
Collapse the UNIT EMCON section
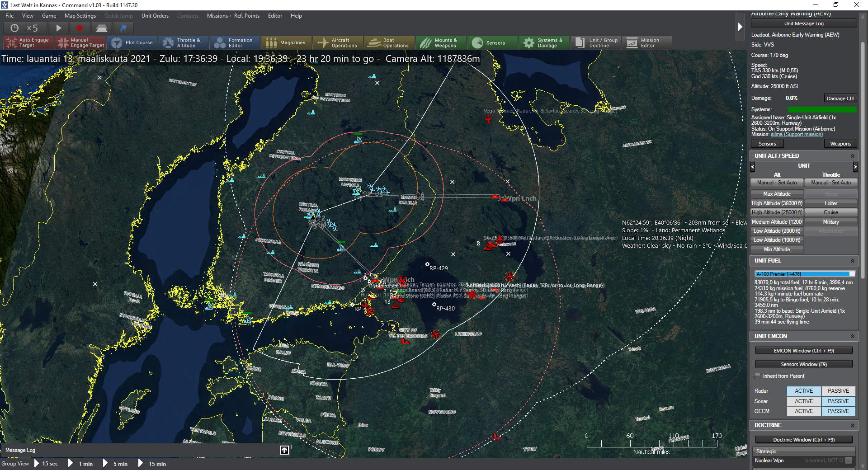pos(852,336)
